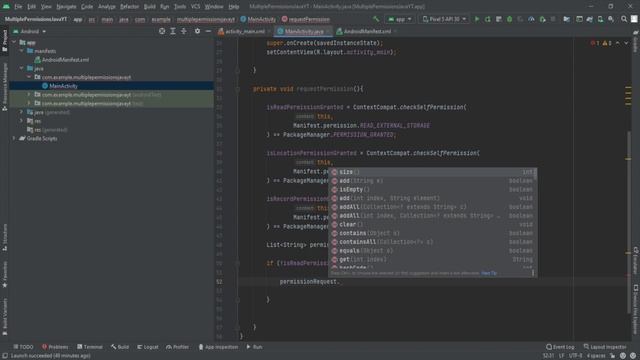Run the app with green play icon
The height and width of the screenshot is (360, 640).
coord(476,19)
